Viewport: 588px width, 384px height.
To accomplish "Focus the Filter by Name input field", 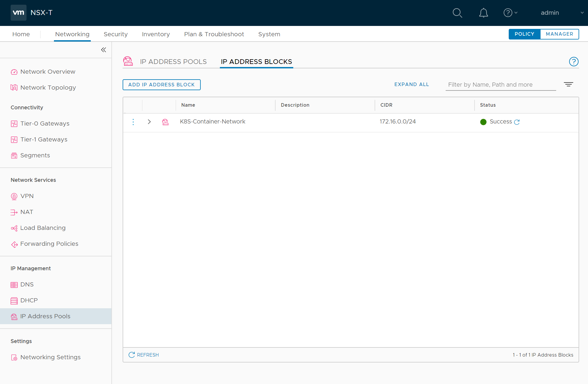I will 501,85.
